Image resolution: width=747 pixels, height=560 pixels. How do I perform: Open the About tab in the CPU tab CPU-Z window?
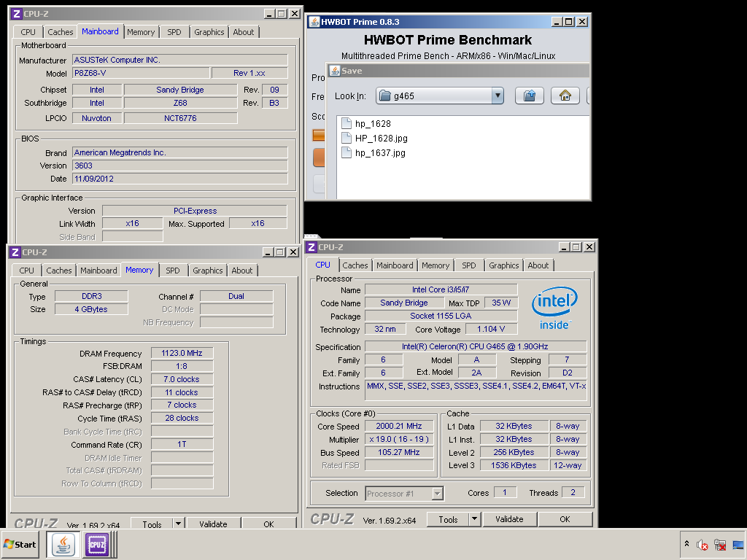(x=538, y=265)
